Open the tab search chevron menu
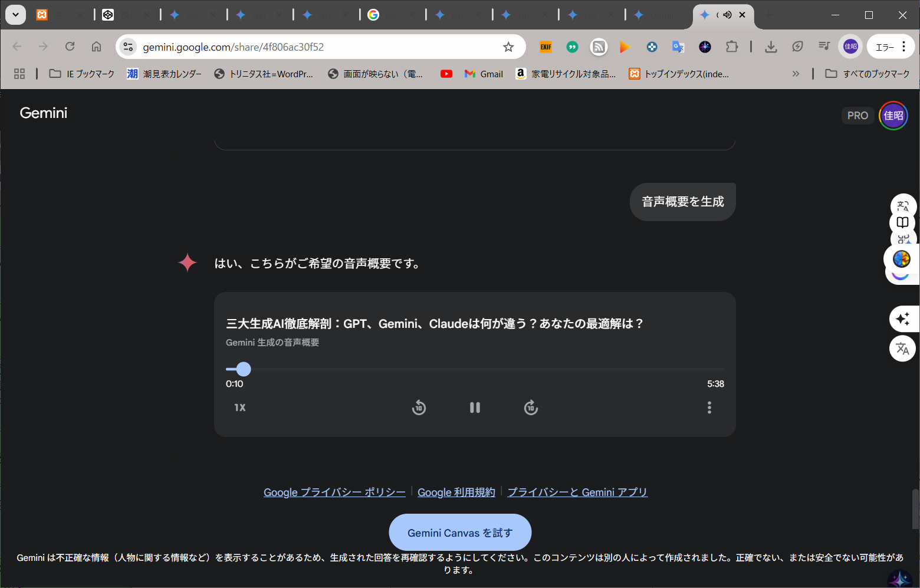This screenshot has height=588, width=920. (15, 15)
